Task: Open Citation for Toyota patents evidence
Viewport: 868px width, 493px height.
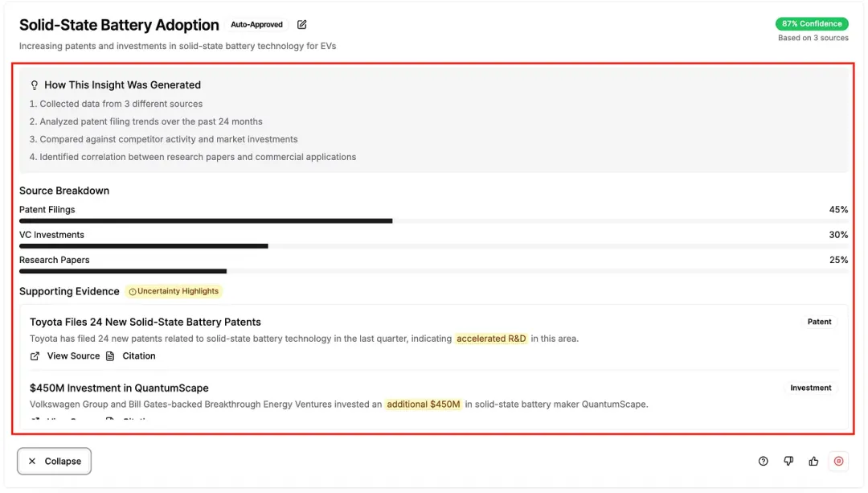Action: click(x=138, y=355)
